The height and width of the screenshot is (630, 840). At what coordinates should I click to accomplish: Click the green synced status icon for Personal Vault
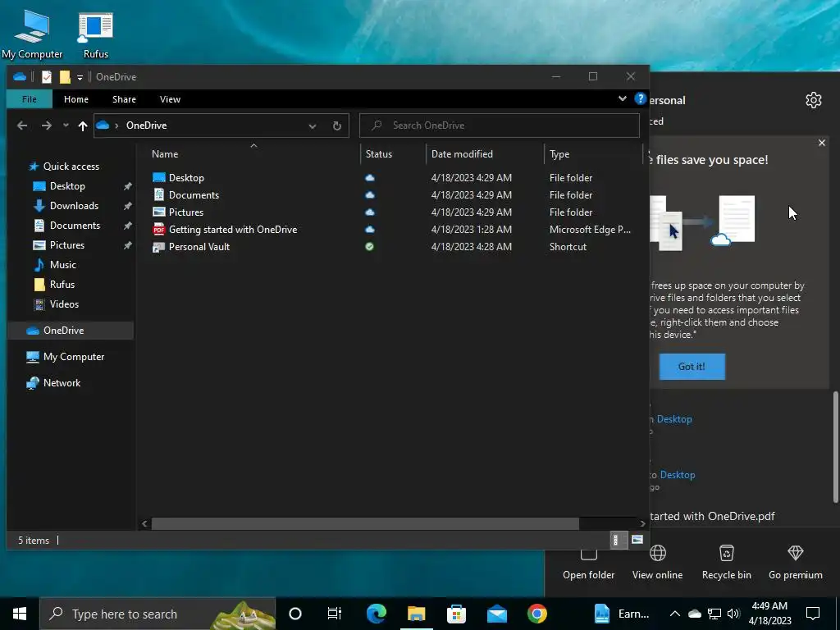pos(370,247)
